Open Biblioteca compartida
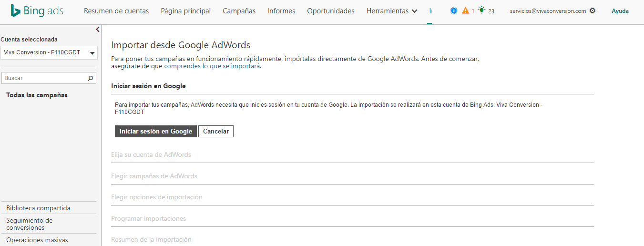The height and width of the screenshot is (246, 644). [x=38, y=208]
